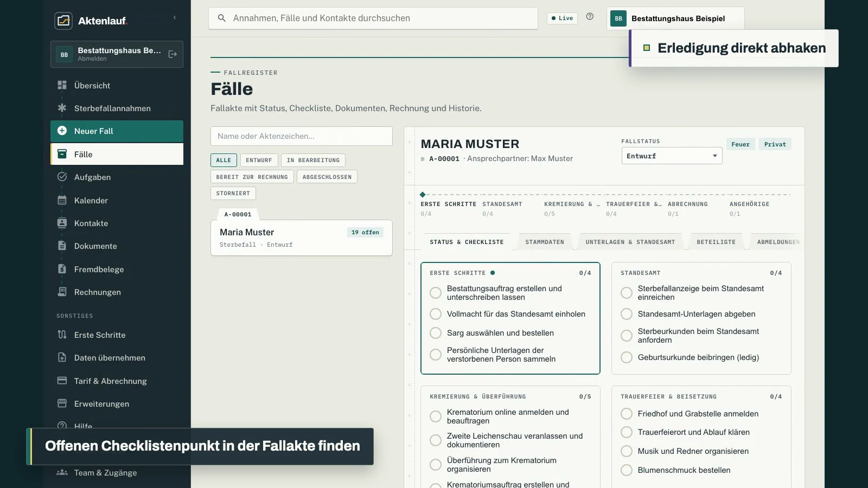Jump to Erste Schritte progress step

coord(449,208)
